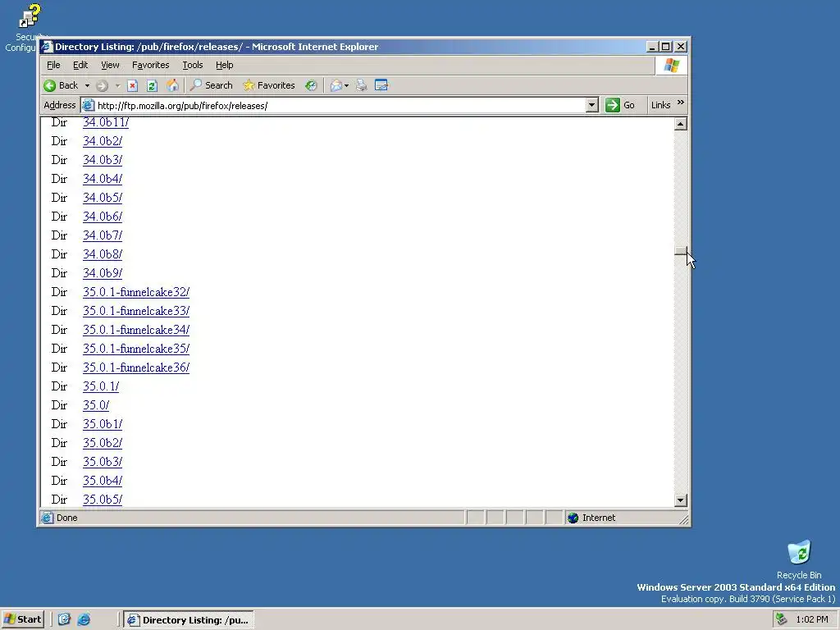This screenshot has height=630, width=840.
Task: Click the Directory Listing taskbar button
Action: click(x=189, y=620)
